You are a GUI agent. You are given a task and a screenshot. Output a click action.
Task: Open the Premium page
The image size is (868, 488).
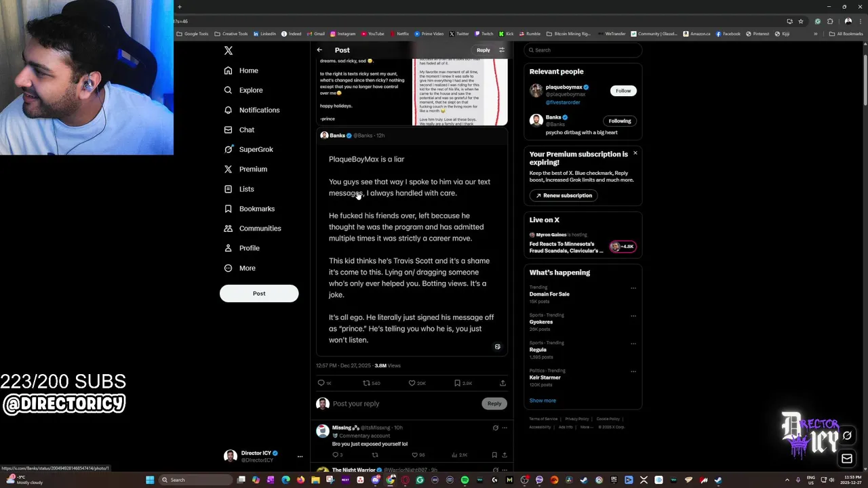pyautogui.click(x=245, y=169)
